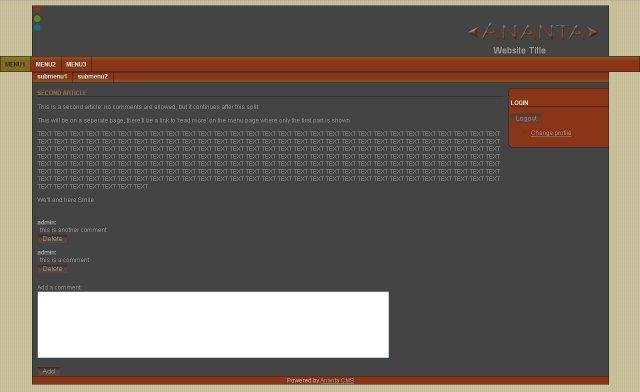
Task: Click the admin name above 'this is another comment'
Action: point(47,222)
